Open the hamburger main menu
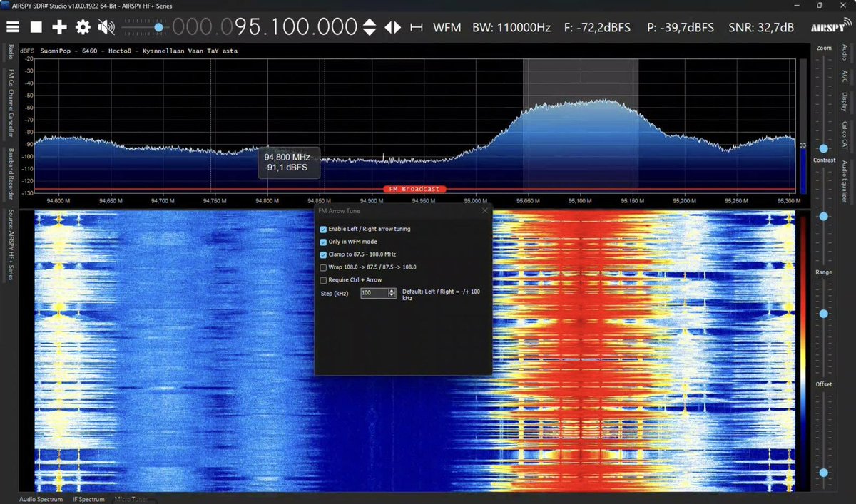This screenshot has width=856, height=504. 13,28
